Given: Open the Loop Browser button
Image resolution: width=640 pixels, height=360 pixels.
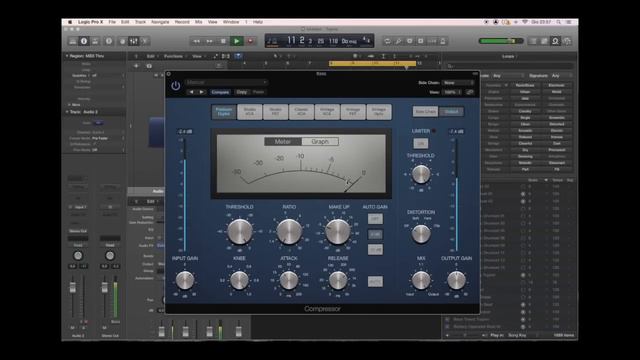Looking at the screenshot, I should click(x=555, y=41).
